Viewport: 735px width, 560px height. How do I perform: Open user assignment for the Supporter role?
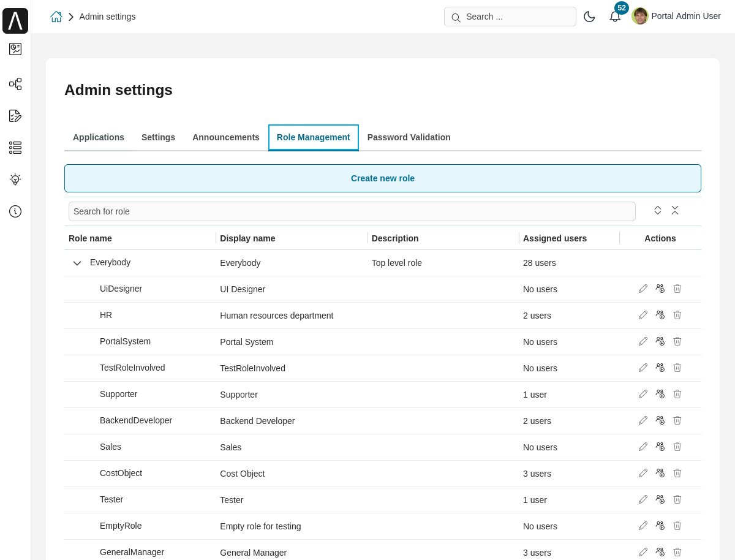point(660,394)
